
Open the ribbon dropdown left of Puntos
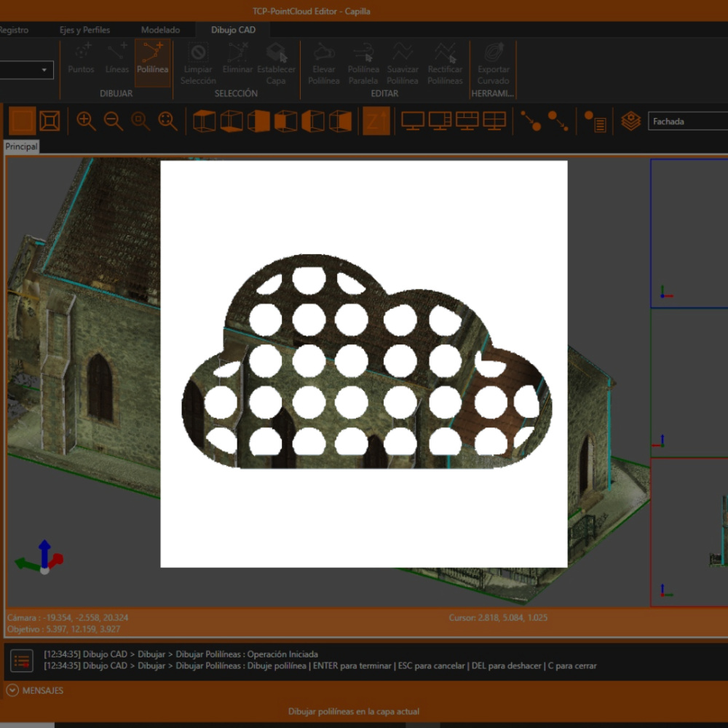click(26, 70)
